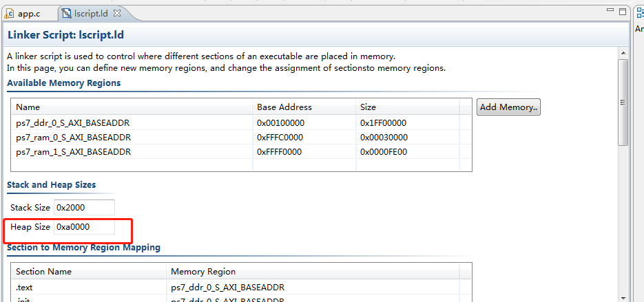Click the Stack Size input field
Screen dimensions: 644x302
[84, 208]
